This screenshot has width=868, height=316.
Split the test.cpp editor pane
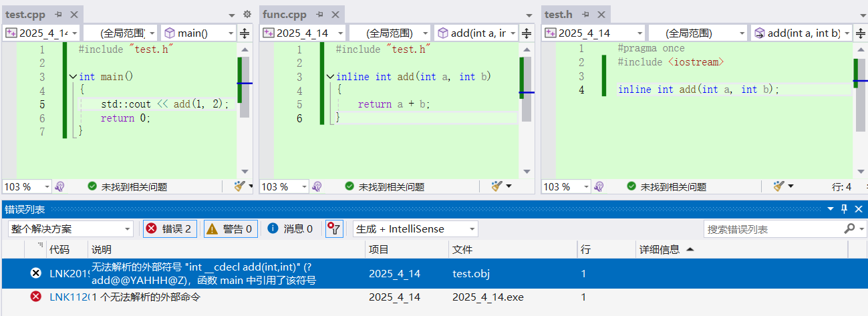click(245, 33)
